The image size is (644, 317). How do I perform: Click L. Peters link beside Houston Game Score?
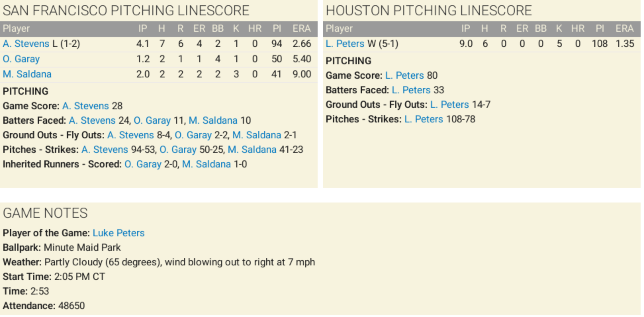[404, 75]
